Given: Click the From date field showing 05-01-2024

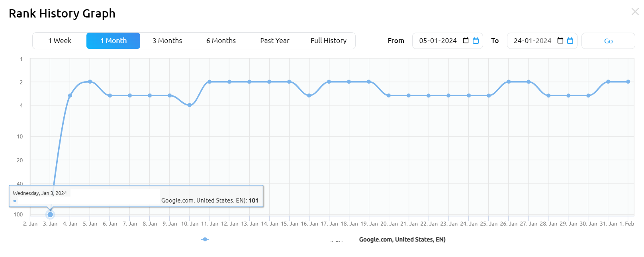Looking at the screenshot, I should tap(438, 41).
